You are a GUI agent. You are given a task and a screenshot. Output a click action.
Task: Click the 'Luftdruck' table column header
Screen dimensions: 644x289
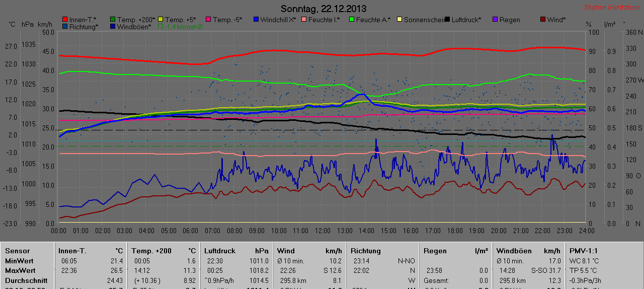220,251
